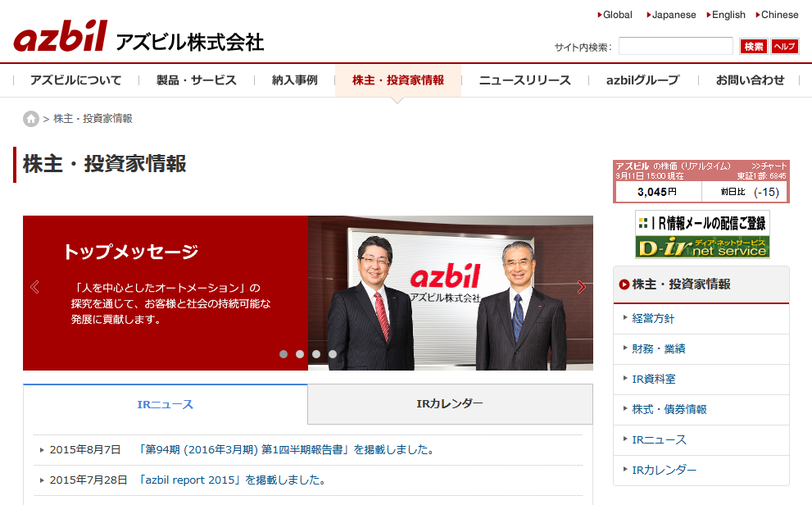Open 財務・業績 in sidebar
This screenshot has width=812, height=505.
tap(658, 348)
